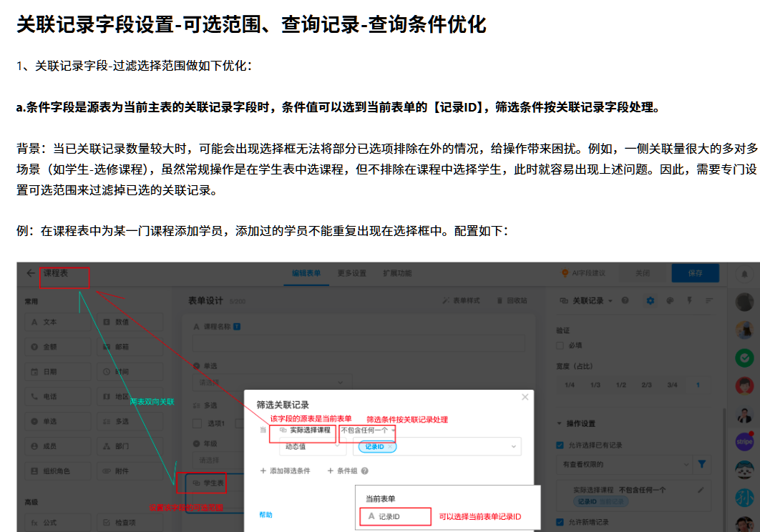This screenshot has height=532, width=760.
Task: Set field width to 3/4
Action: 672,385
